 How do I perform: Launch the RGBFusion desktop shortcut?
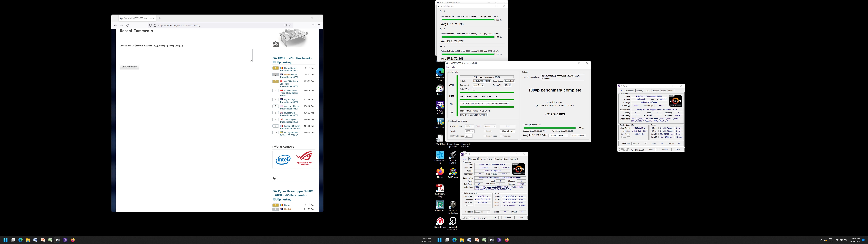pyautogui.click(x=453, y=173)
